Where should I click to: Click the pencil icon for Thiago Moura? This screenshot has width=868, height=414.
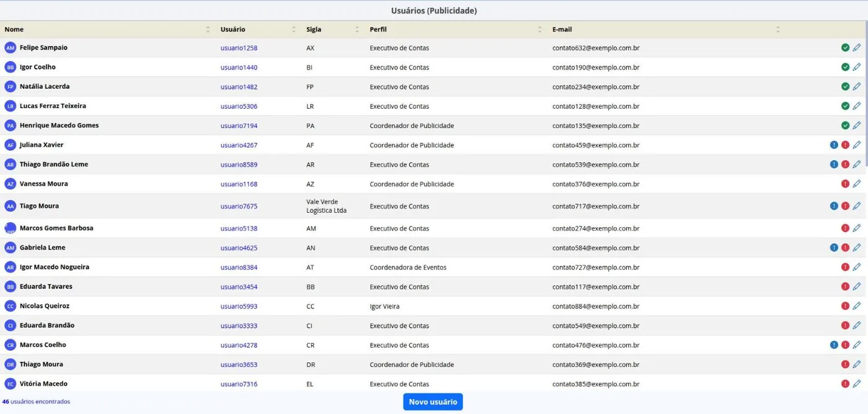[x=856, y=364]
